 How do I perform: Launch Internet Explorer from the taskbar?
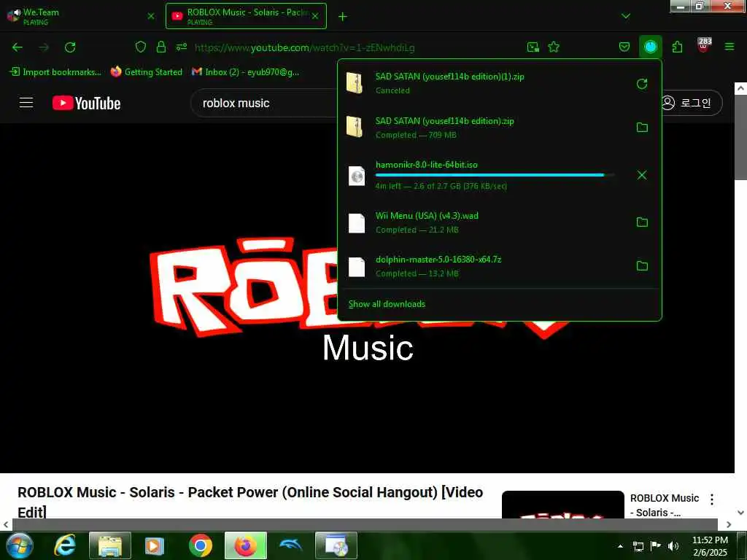(64, 545)
